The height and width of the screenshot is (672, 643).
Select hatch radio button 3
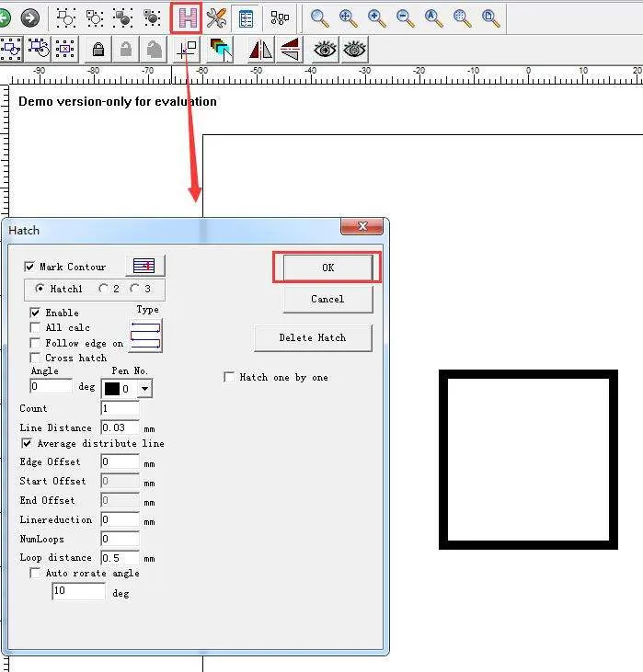point(134,289)
